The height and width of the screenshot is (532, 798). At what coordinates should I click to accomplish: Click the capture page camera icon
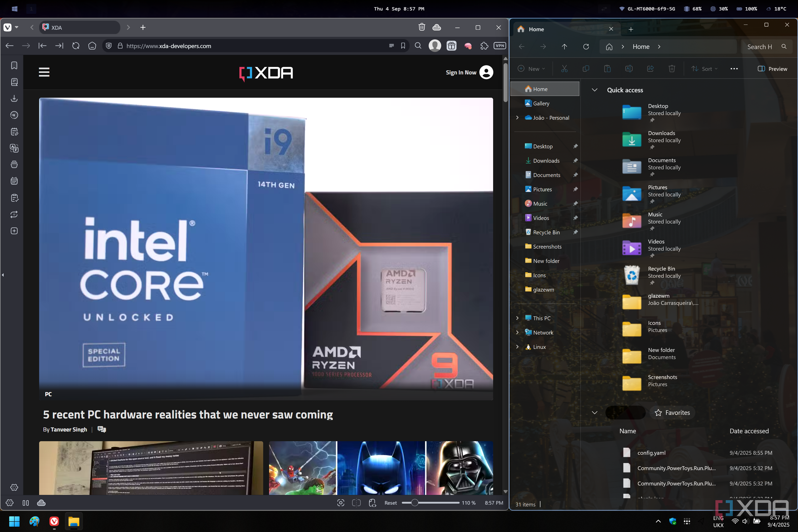click(341, 503)
